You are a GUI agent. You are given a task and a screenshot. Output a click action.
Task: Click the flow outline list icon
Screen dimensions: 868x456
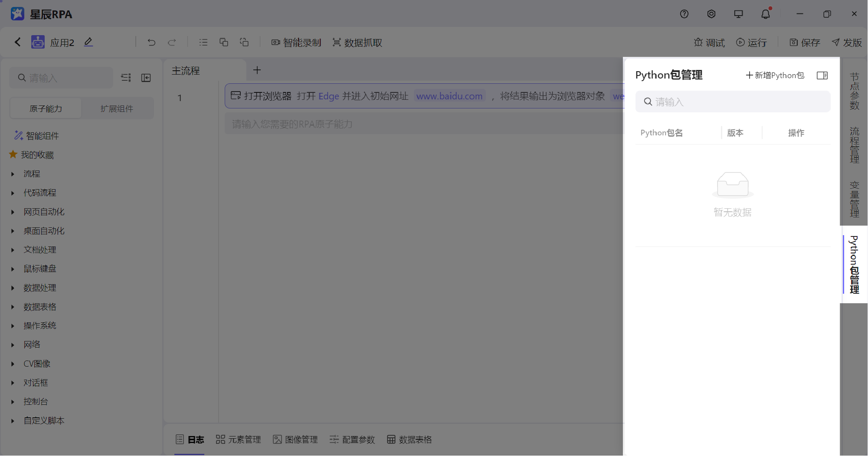point(203,42)
